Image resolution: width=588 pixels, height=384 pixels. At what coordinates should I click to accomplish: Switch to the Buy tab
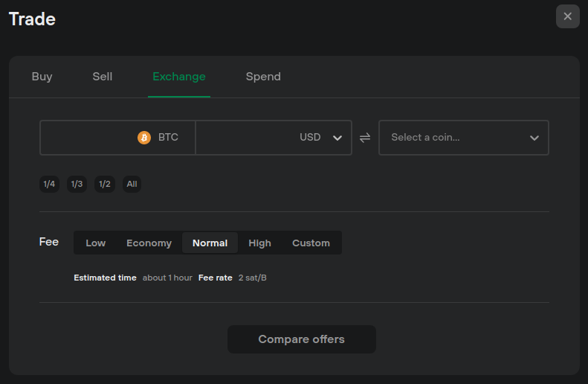point(42,77)
